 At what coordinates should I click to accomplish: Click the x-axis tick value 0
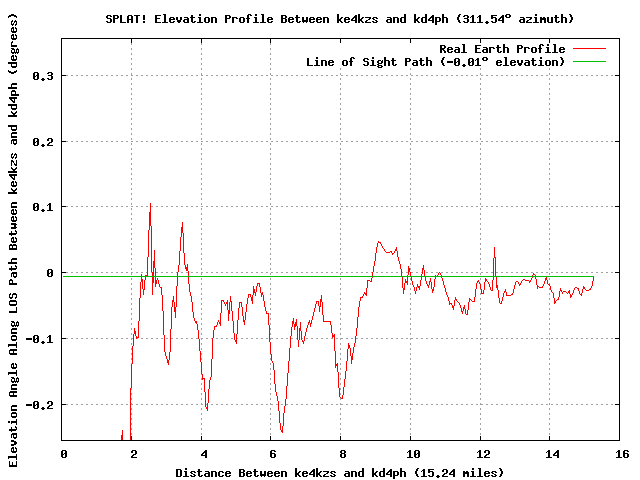[64, 454]
